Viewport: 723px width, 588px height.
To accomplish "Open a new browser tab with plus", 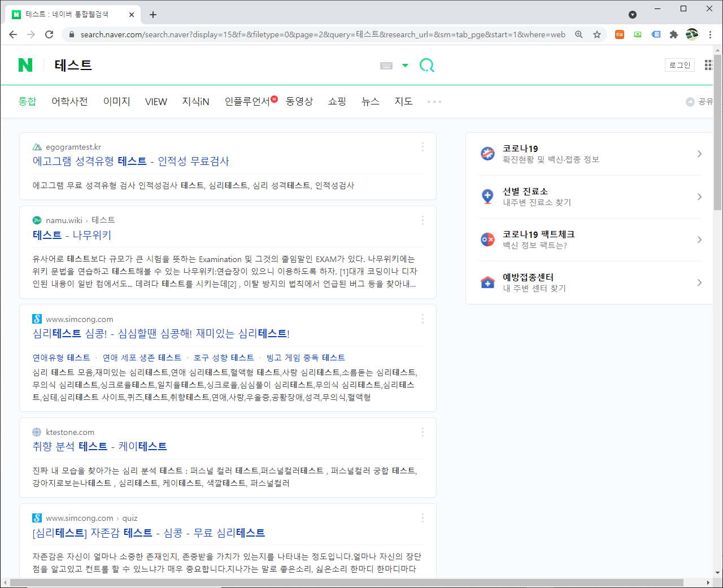I will [x=153, y=15].
